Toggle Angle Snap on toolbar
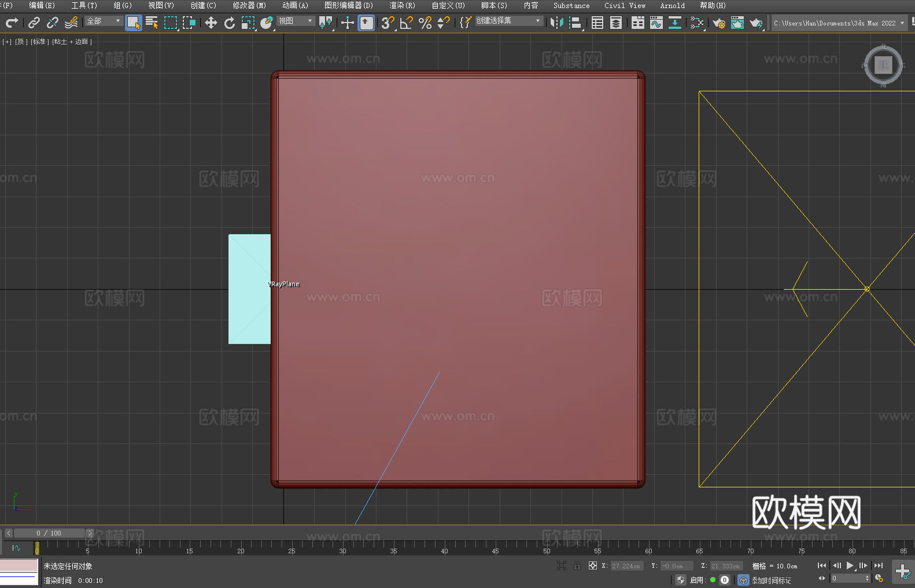 pos(407,23)
